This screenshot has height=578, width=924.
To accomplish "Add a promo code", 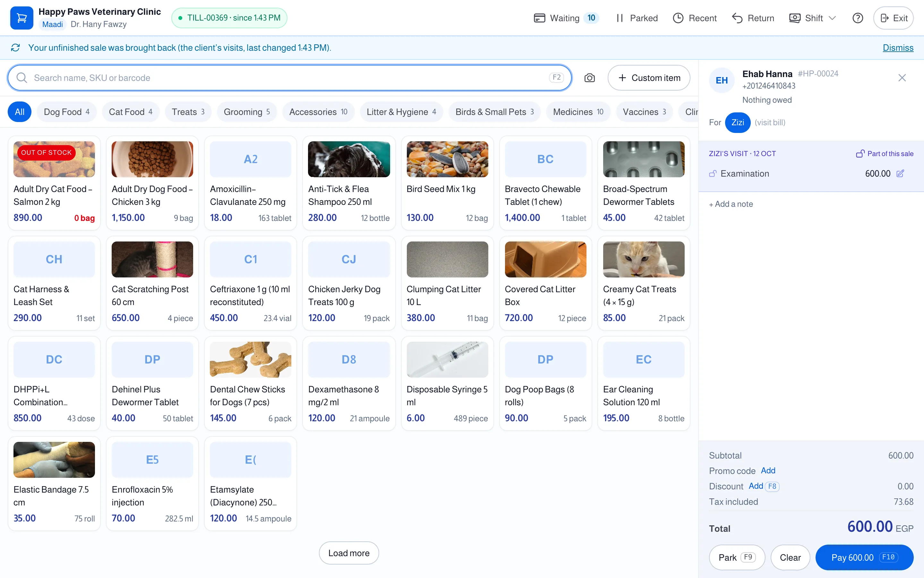I will (768, 470).
